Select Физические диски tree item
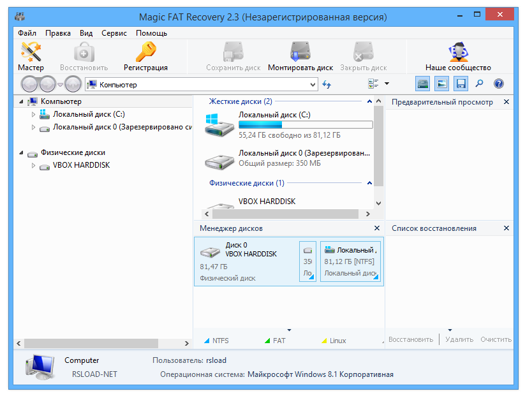 (73, 152)
